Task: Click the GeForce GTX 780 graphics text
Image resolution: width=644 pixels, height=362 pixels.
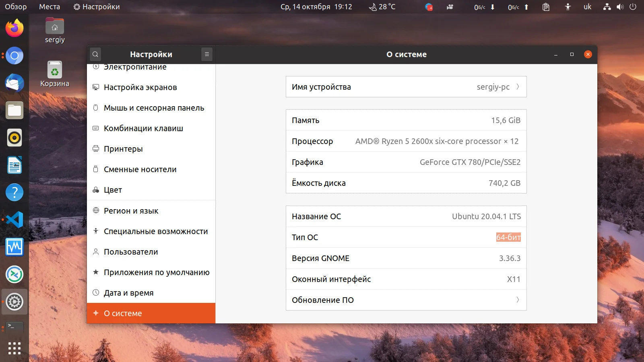Action: (x=470, y=162)
